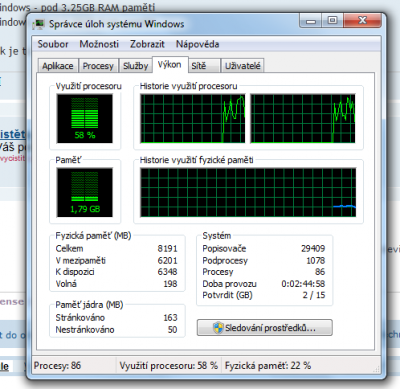Image resolution: width=400 pixels, height=389 pixels.
Task: Click the Historie využití procesoru label
Action: point(189,86)
